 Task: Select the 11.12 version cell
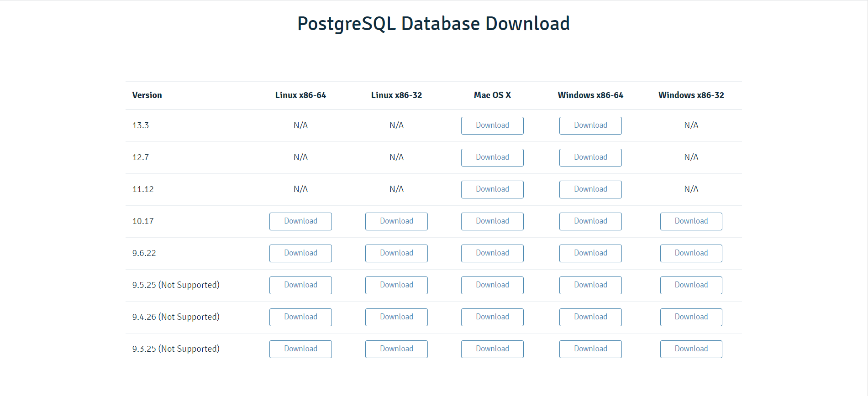pyautogui.click(x=143, y=189)
